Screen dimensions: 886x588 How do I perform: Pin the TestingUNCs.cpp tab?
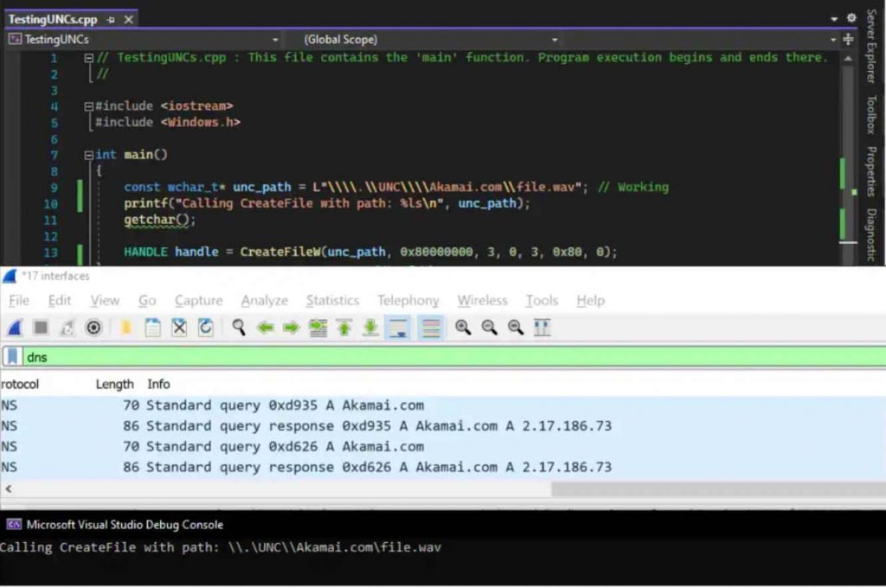pyautogui.click(x=112, y=20)
